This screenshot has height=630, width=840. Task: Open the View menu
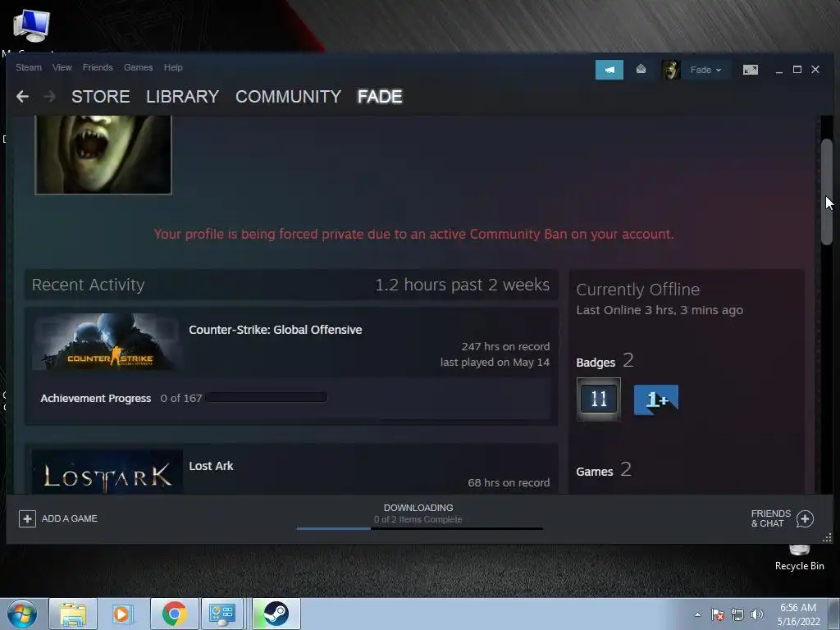(62, 67)
